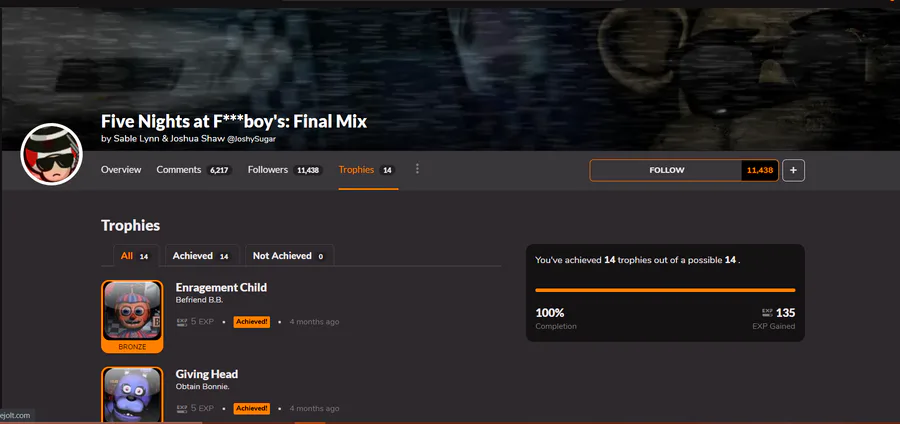The image size is (900, 424).
Task: Switch to the Overview tab
Action: tap(121, 170)
